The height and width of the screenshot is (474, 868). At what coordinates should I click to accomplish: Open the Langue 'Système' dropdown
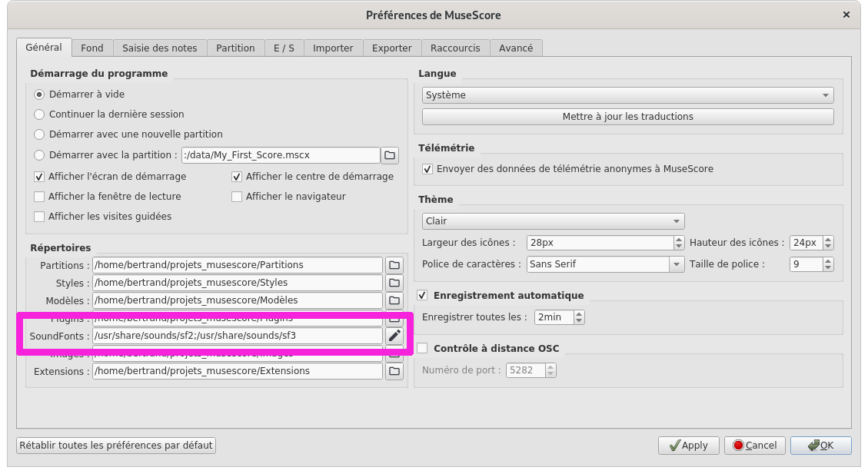[x=627, y=95]
